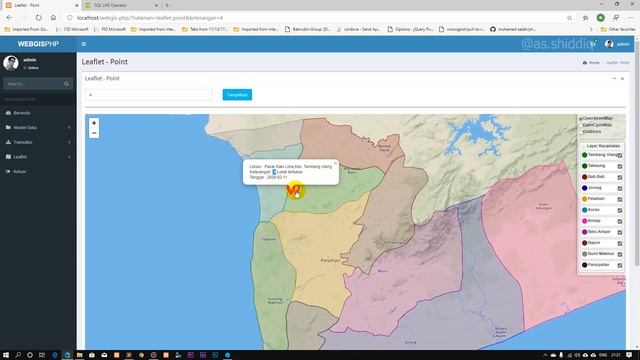Open the Other favorites bookmark folder
Screen dimensions: 640x360
tap(618, 29)
